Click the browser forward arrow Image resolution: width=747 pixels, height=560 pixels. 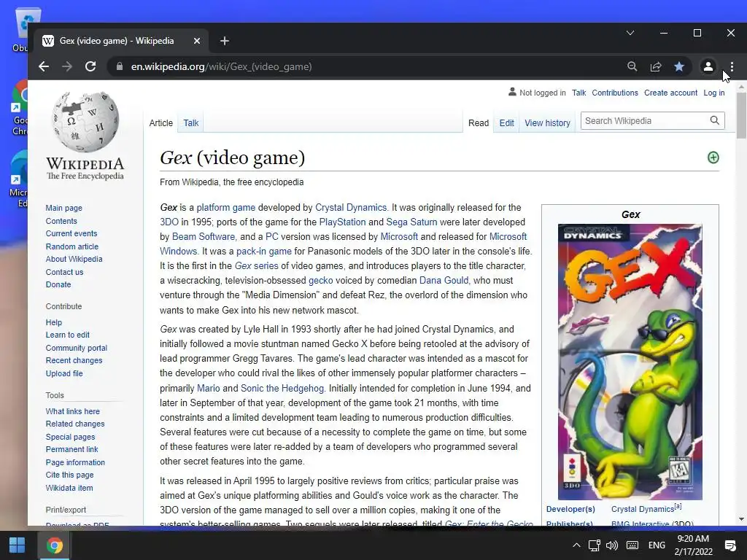67,66
